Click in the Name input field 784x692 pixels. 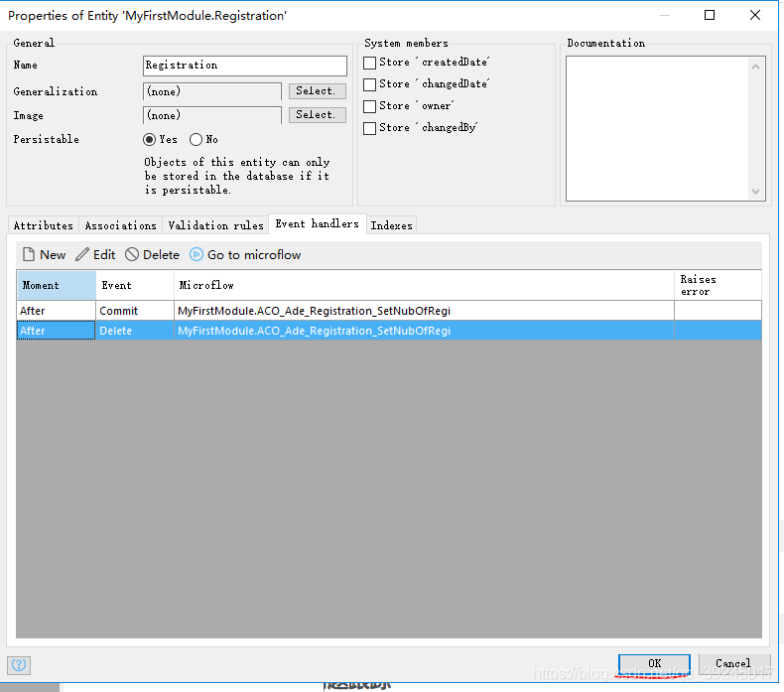tap(244, 66)
